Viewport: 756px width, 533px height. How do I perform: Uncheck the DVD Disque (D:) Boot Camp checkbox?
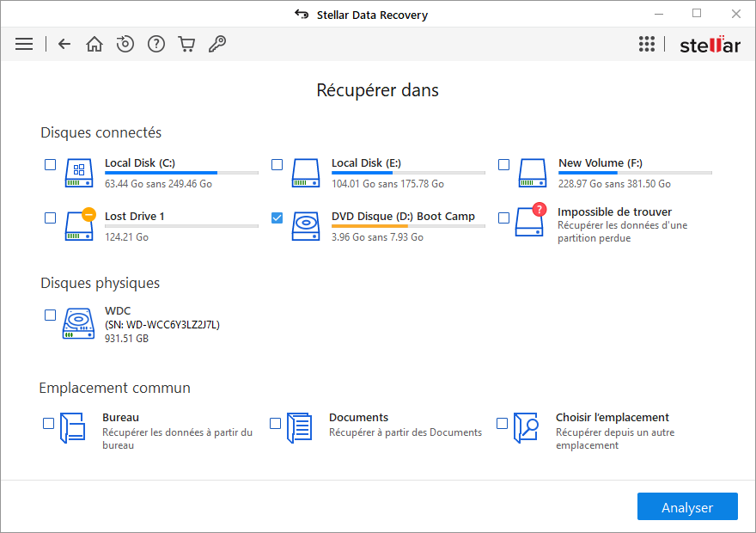click(277, 217)
